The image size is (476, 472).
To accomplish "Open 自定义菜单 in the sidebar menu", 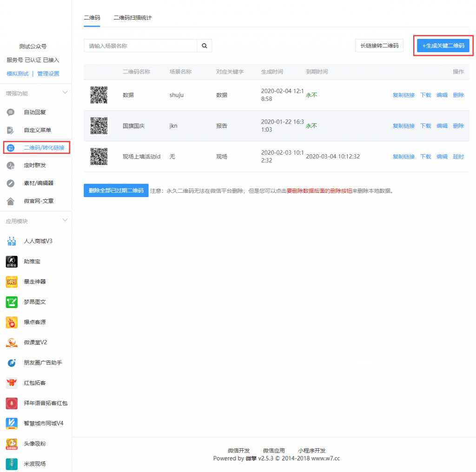I will pos(38,130).
